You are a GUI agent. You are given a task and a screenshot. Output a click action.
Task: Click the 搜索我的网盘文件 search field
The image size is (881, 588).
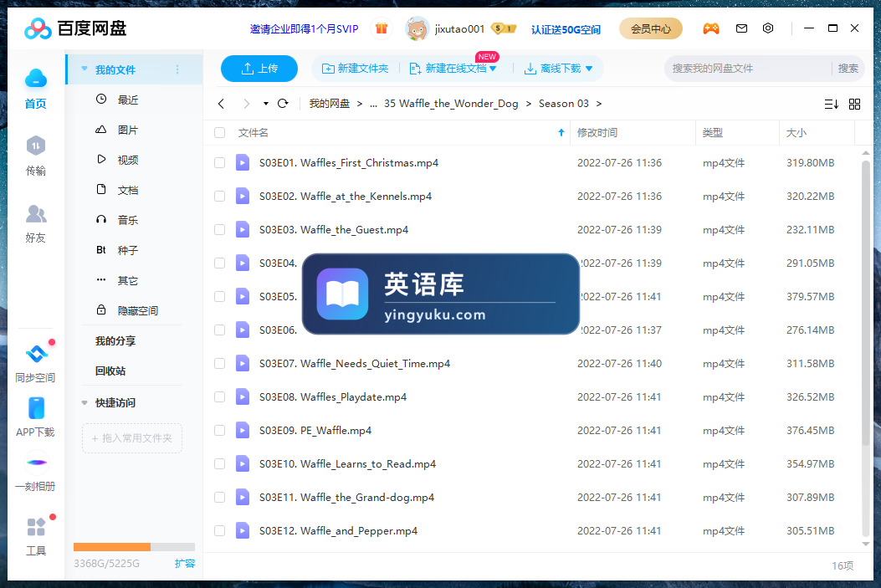point(747,69)
